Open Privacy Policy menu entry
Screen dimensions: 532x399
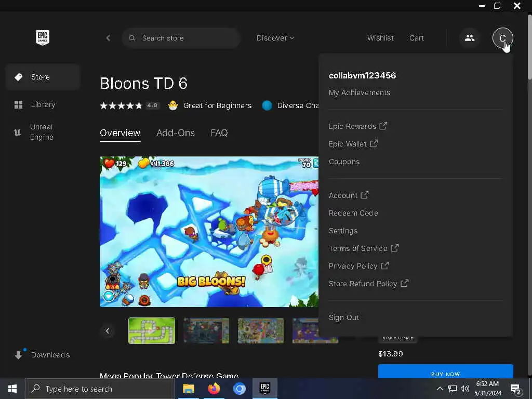(358, 266)
